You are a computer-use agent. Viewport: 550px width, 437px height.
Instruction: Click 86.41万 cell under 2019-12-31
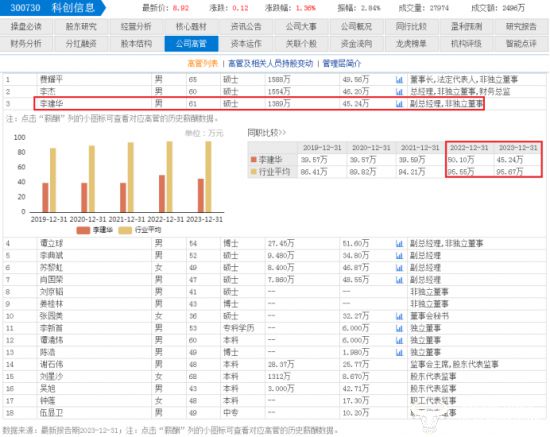point(314,172)
